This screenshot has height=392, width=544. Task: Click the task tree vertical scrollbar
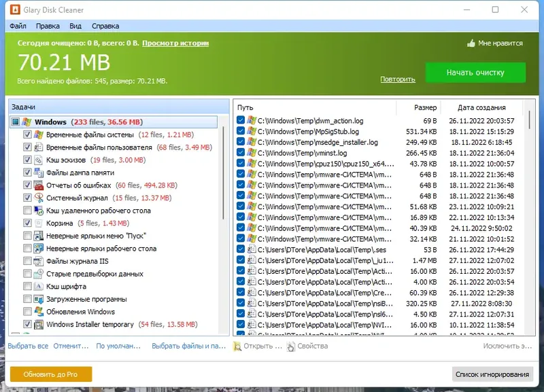223,173
